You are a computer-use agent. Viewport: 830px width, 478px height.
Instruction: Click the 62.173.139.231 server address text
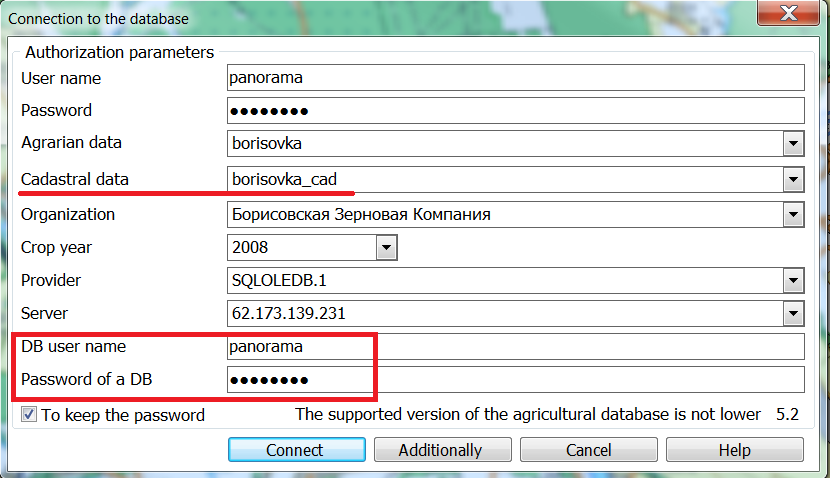(288, 314)
